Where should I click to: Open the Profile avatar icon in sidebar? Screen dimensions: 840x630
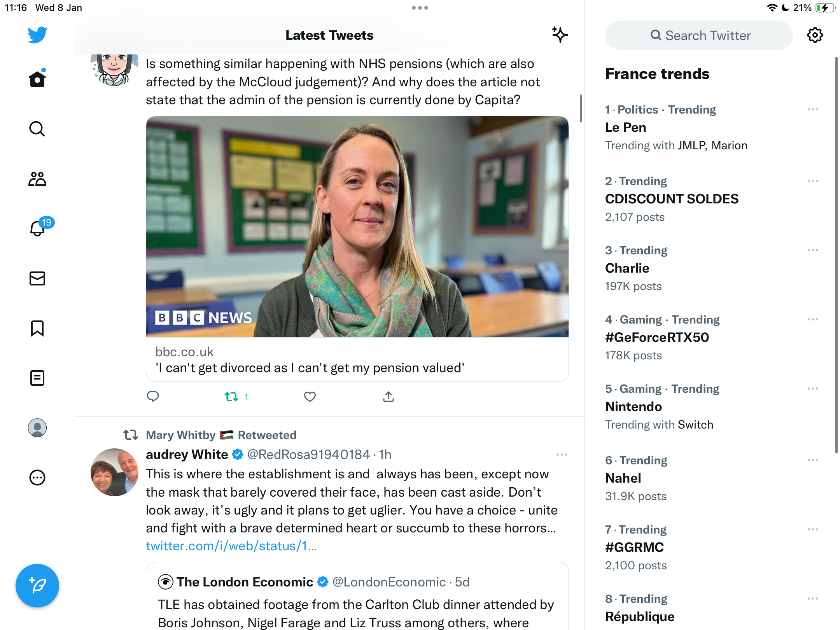[x=37, y=428]
